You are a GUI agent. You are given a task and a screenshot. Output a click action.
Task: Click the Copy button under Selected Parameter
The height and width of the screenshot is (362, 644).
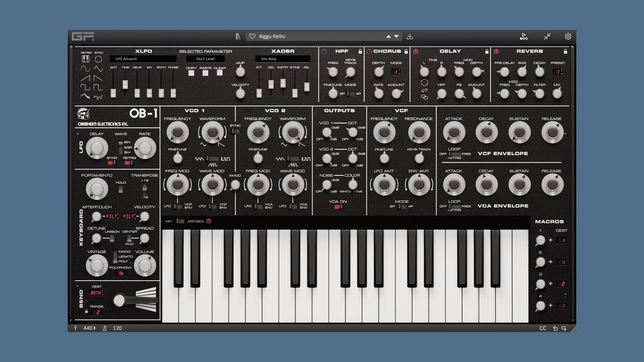pyautogui.click(x=191, y=73)
